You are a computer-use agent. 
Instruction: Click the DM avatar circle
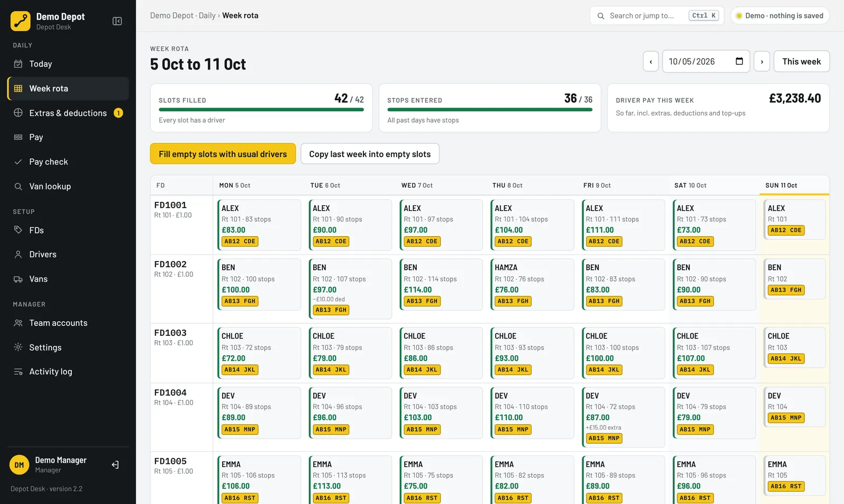pyautogui.click(x=19, y=465)
